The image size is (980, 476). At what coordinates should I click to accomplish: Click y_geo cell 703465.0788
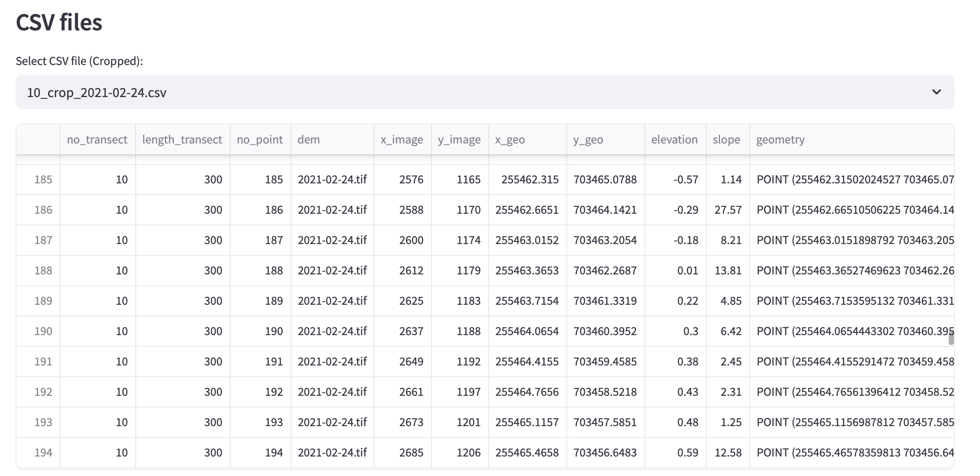pyautogui.click(x=606, y=179)
